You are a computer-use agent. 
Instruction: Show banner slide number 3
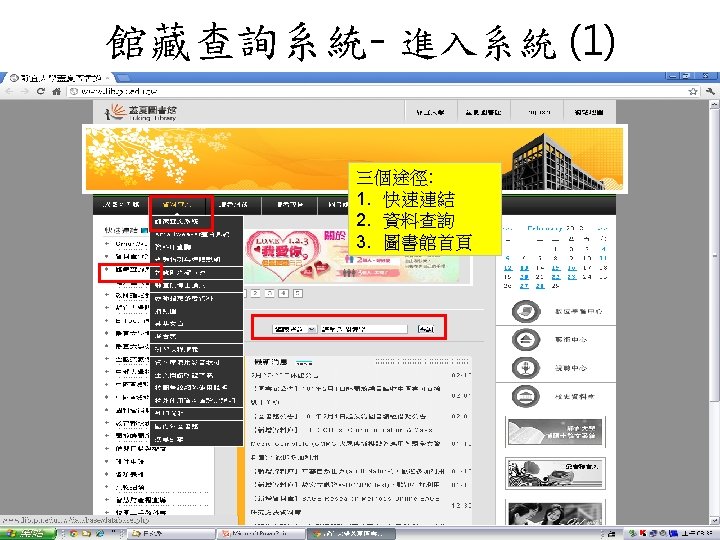270,293
